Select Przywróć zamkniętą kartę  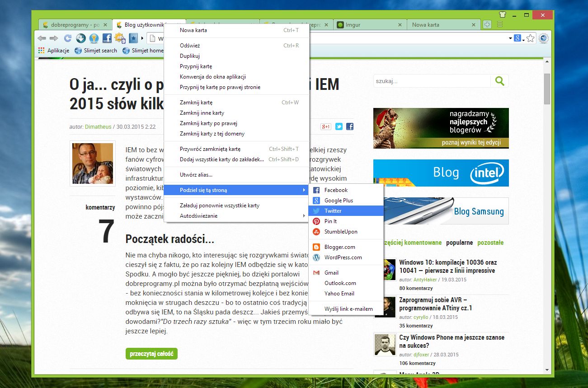tap(236, 149)
